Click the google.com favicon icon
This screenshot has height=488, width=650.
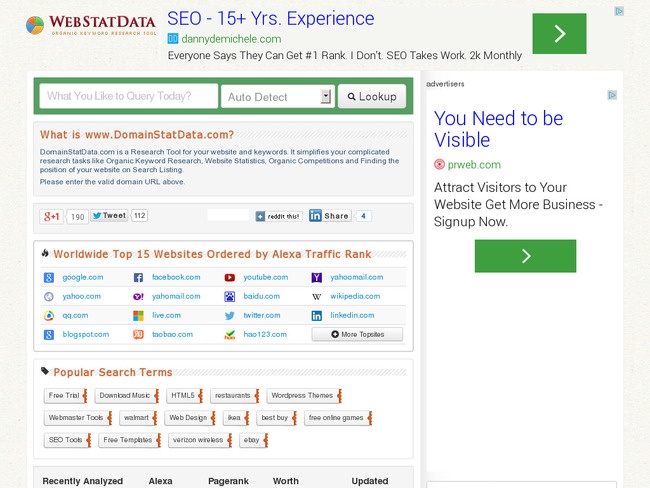[49, 277]
